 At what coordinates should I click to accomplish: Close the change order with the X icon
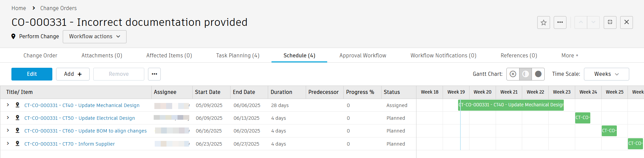click(626, 22)
